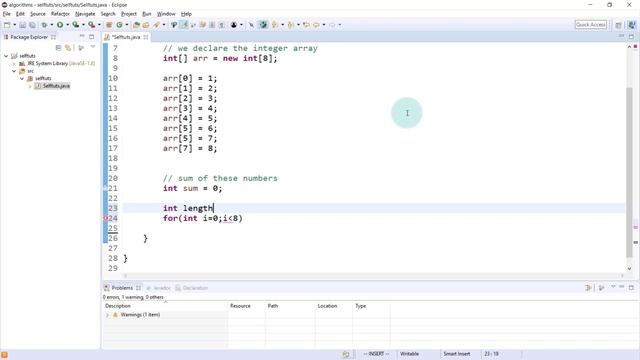
Task: Toggle the Word Wrap toolbar icon
Action: click(202, 25)
